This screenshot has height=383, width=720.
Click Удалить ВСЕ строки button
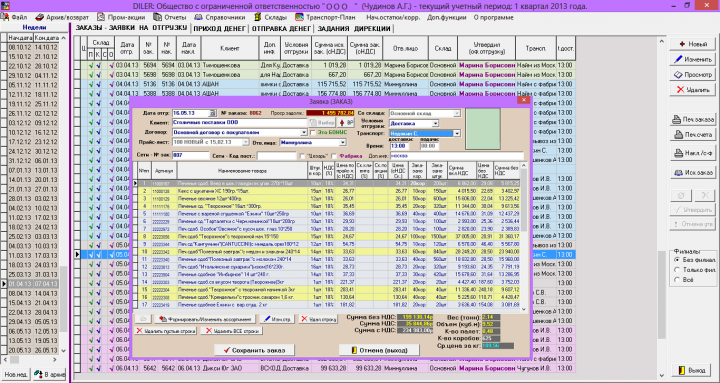pos(232,331)
